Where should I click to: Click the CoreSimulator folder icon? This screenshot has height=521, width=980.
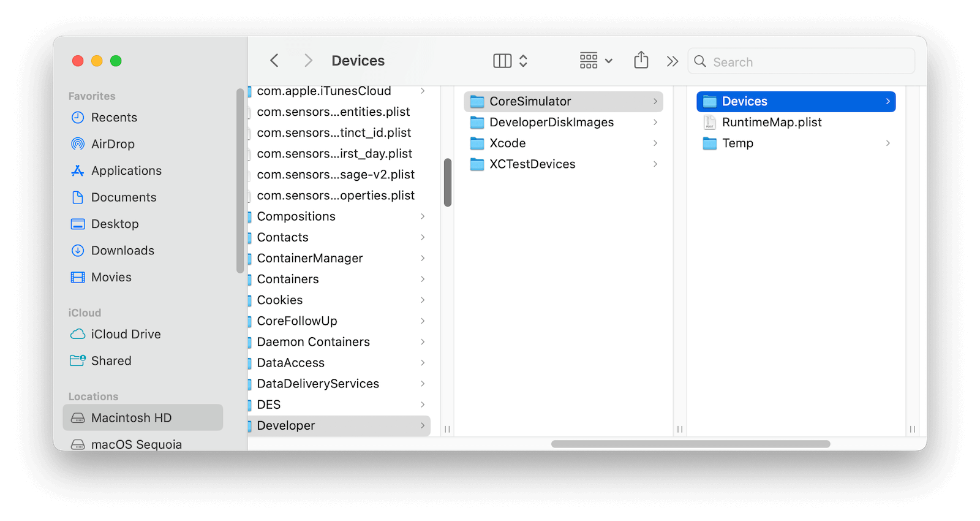(x=477, y=102)
